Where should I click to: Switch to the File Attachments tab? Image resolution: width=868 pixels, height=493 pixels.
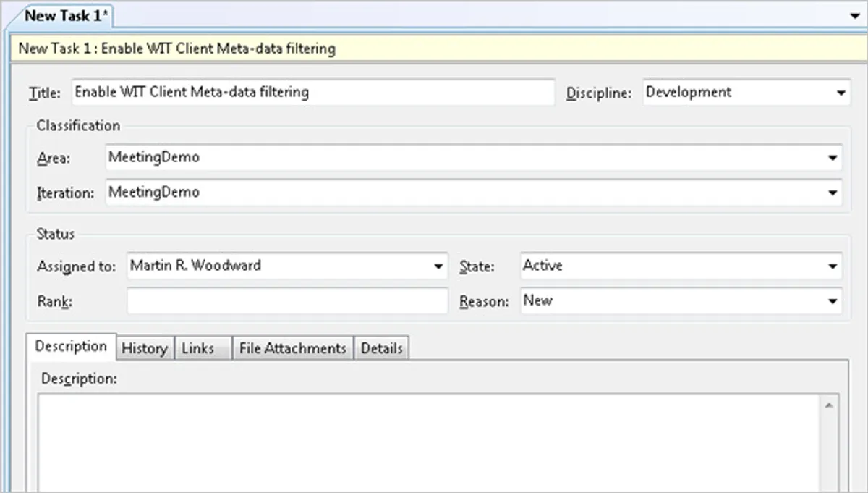(293, 348)
